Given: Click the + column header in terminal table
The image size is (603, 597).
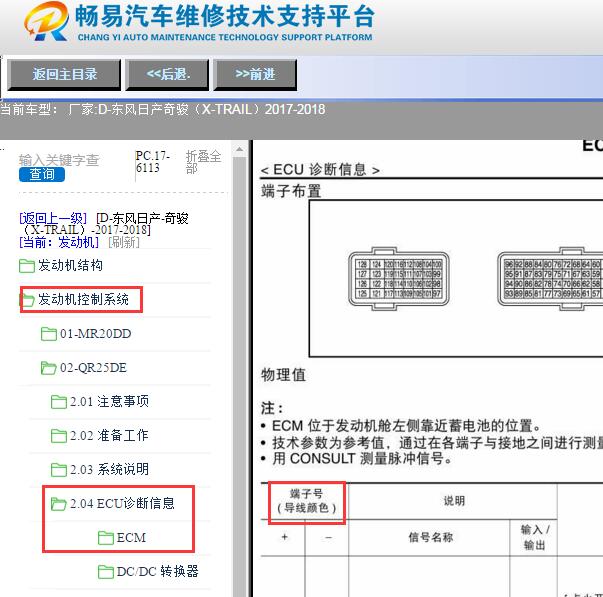Looking at the screenshot, I should 285,537.
